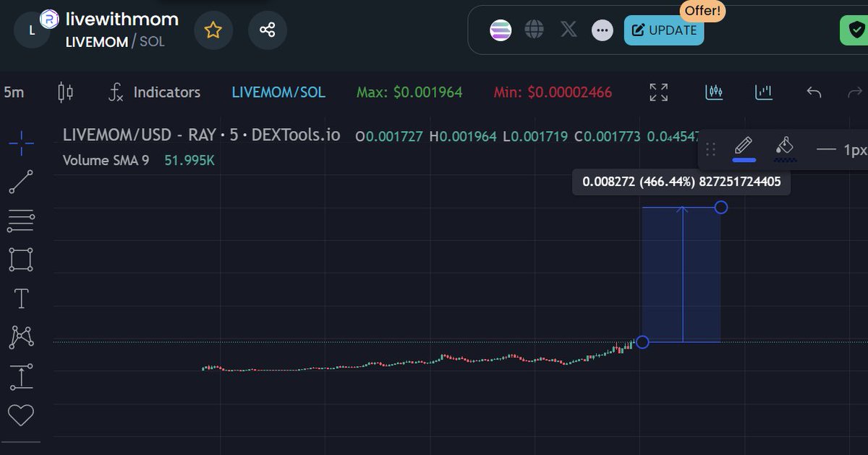Open candlestick chart style selector

[66, 92]
